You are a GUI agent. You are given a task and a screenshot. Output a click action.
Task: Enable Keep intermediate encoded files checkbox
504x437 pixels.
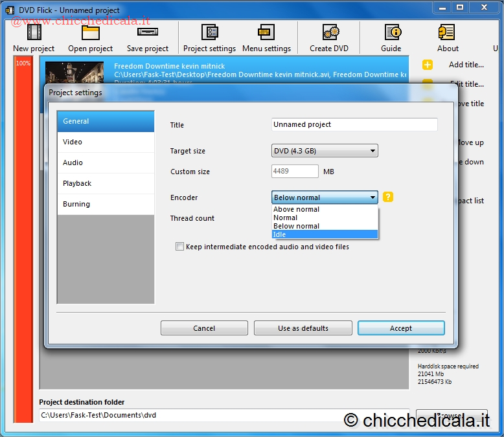pyautogui.click(x=179, y=247)
